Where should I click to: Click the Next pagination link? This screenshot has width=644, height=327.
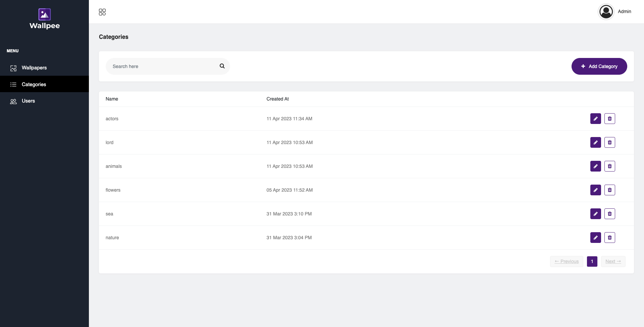point(613,261)
